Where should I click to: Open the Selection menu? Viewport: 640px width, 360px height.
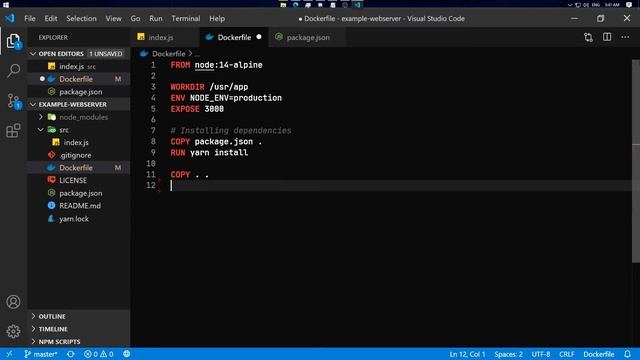[81, 18]
